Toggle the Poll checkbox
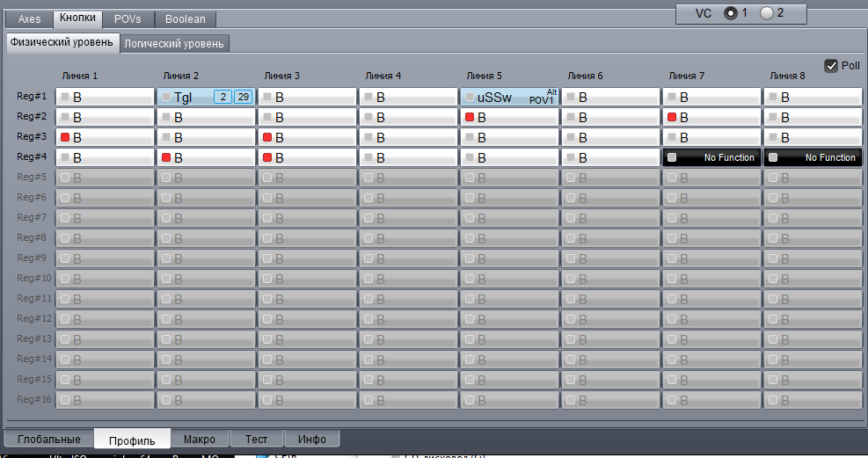This screenshot has height=458, width=868. (831, 66)
